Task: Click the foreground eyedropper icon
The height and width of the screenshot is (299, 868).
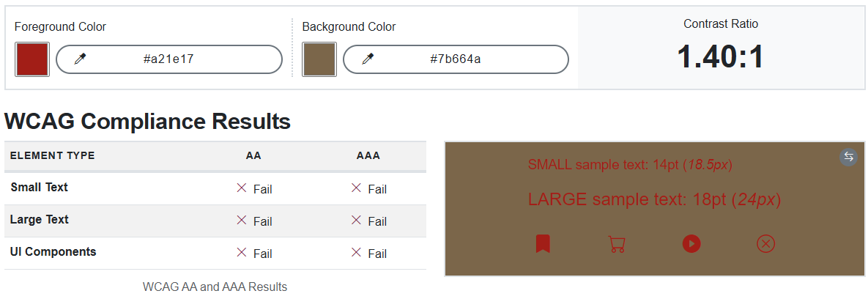Action: click(81, 59)
